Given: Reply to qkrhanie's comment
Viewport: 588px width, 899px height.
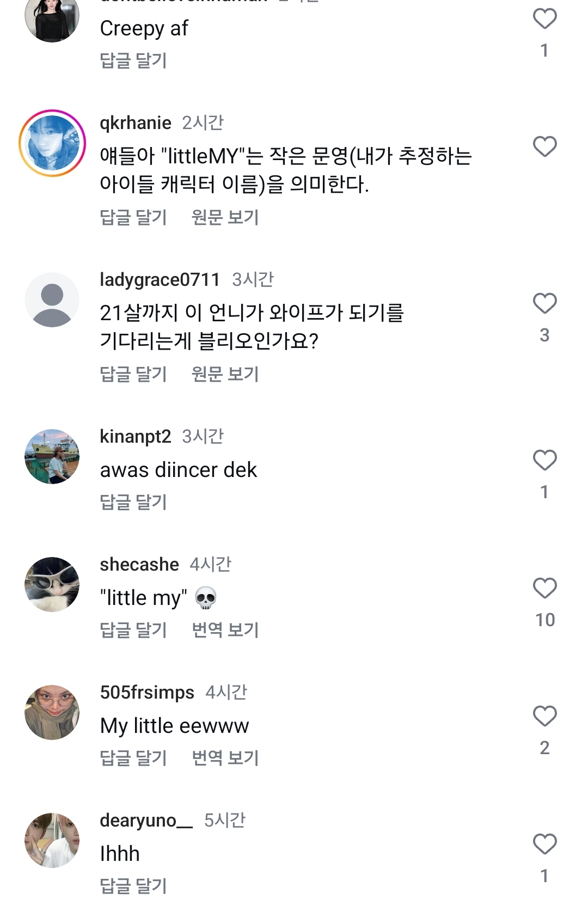Looking at the screenshot, I should [x=133, y=217].
